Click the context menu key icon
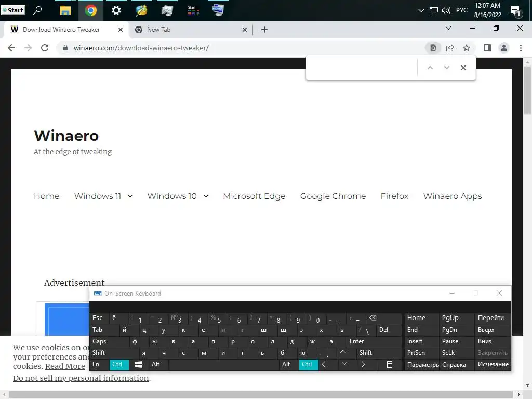 point(390,364)
